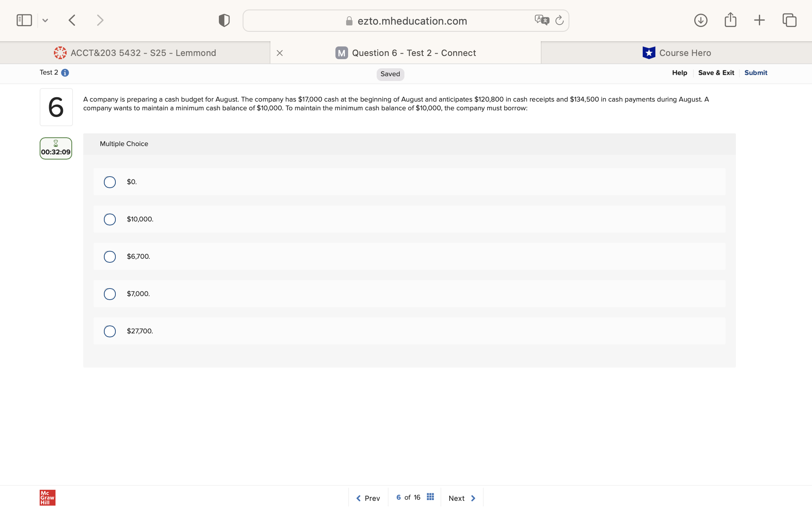Viewport: 812px width, 508px height.
Task: Click the translate page icon
Action: pos(542,20)
